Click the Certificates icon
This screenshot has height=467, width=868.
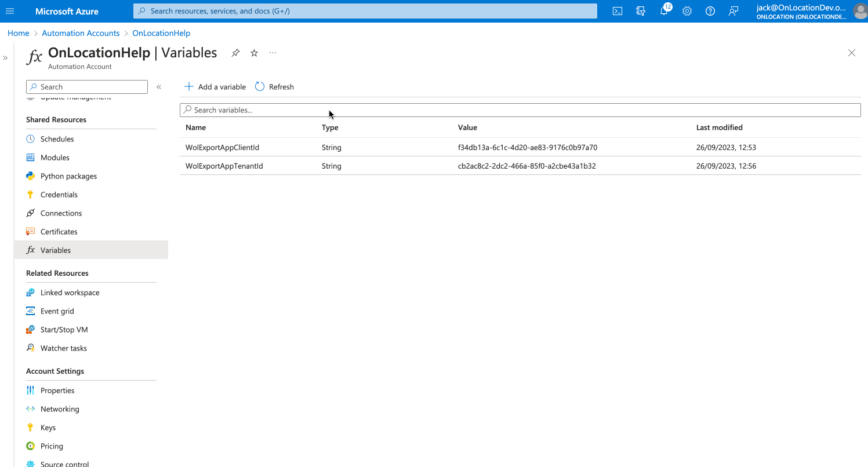pyautogui.click(x=31, y=232)
